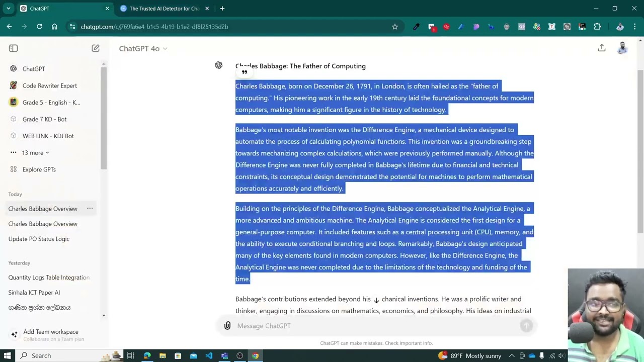Viewport: 644px width, 362px height.
Task: Open a new browser tab
Action: click(x=222, y=9)
